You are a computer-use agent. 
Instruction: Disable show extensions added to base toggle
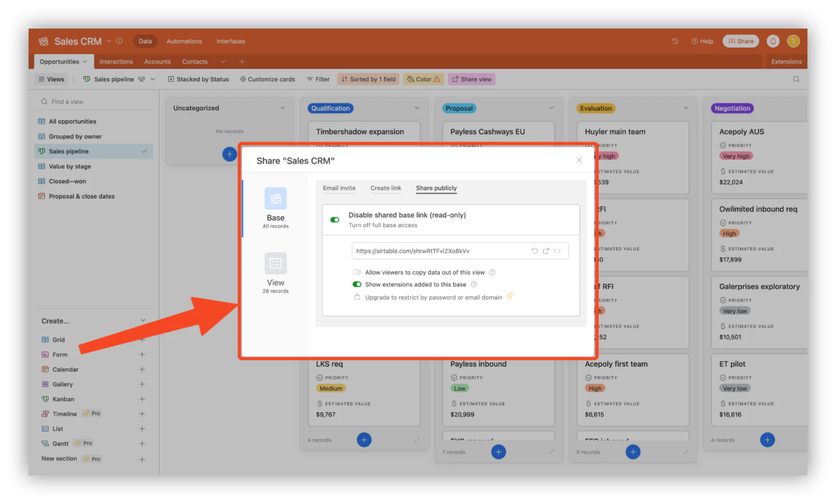pyautogui.click(x=357, y=284)
